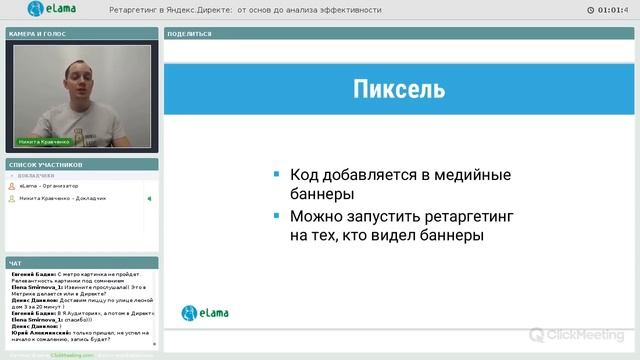Click Евгений Бадин's message about метро картинка
640x360 pixels.
coord(76,278)
